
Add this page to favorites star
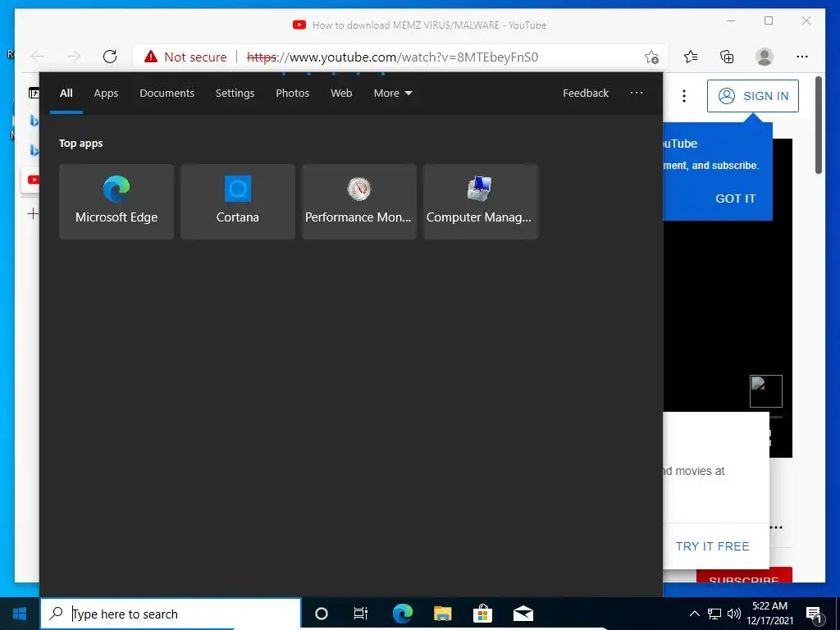tap(651, 57)
